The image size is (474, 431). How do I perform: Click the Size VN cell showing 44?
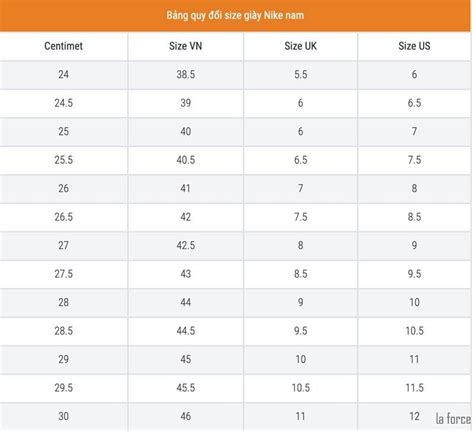pyautogui.click(x=186, y=303)
